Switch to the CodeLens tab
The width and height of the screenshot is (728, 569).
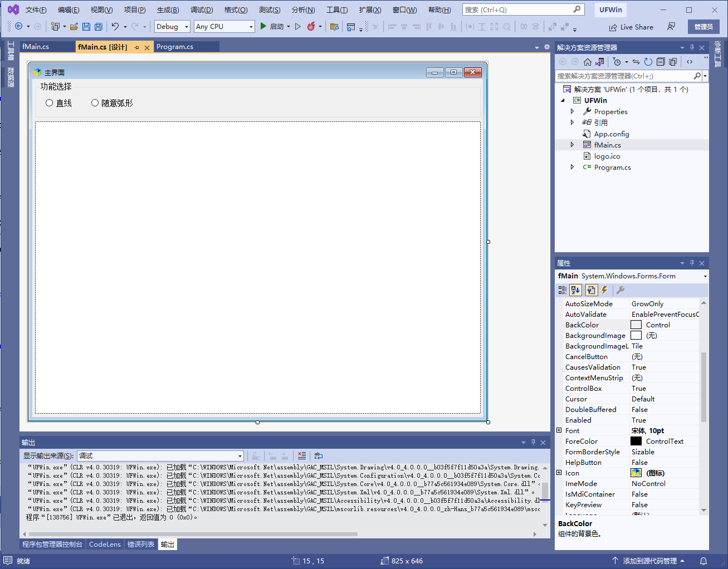pyautogui.click(x=105, y=544)
